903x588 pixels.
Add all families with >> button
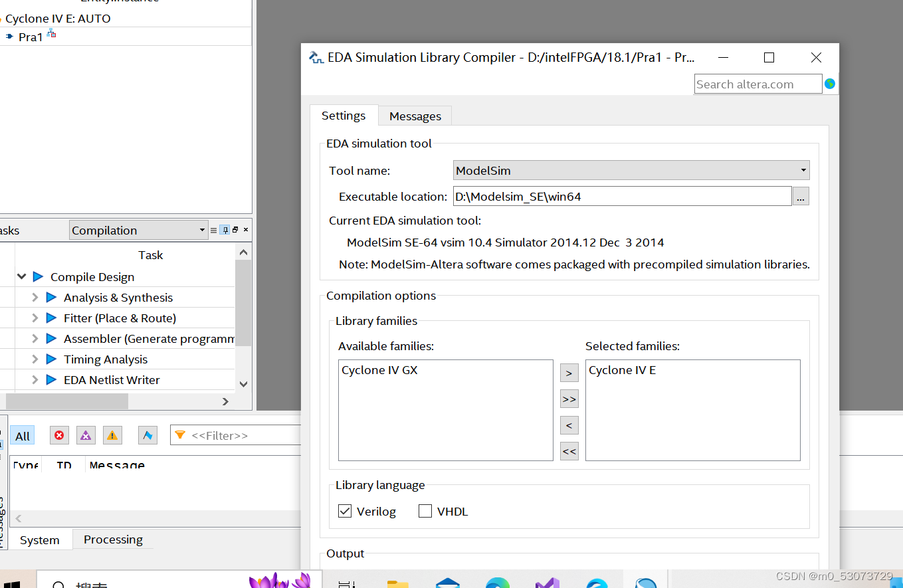(569, 399)
